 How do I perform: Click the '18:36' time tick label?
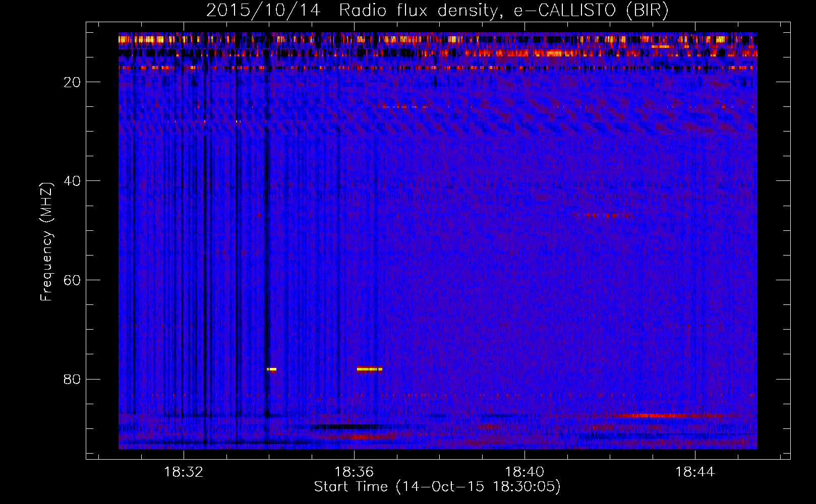click(x=354, y=472)
